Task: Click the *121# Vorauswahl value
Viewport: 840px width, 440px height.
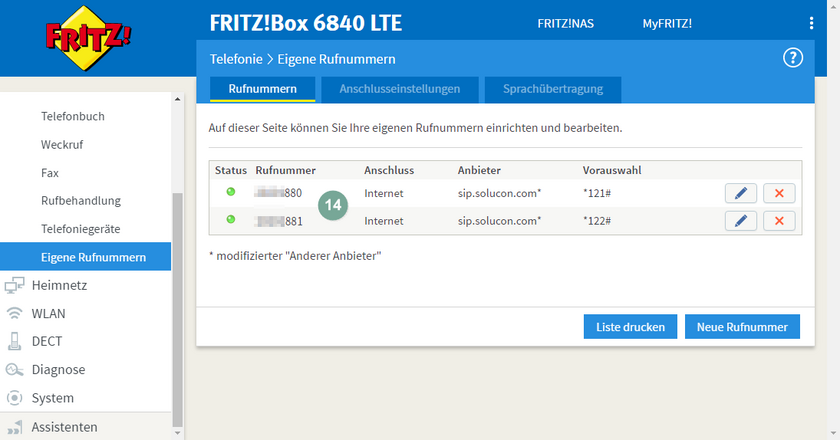Action: tap(597, 193)
